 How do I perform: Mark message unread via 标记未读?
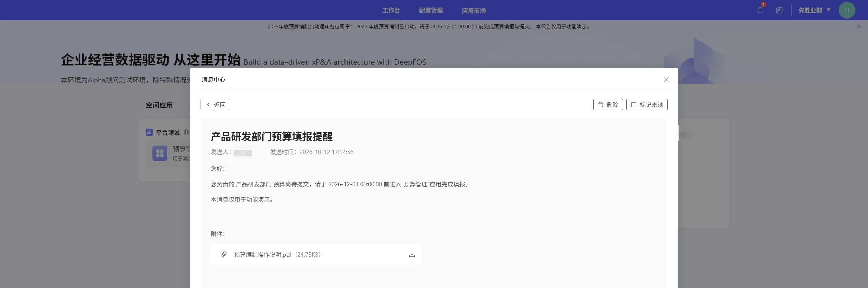(647, 105)
